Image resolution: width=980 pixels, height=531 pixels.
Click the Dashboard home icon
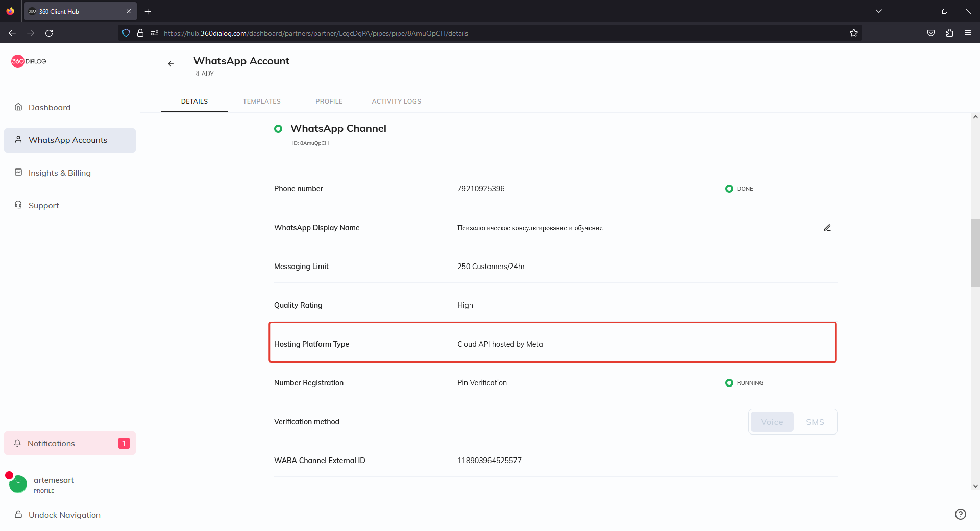tap(18, 107)
